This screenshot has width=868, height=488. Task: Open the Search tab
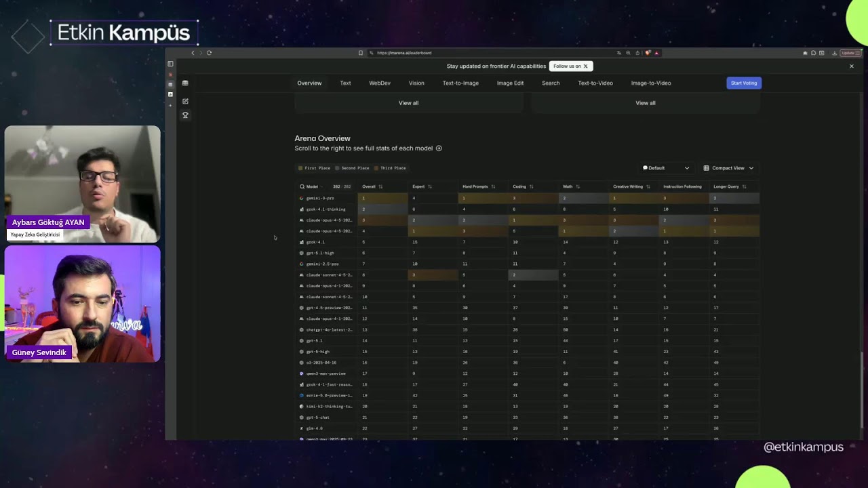[551, 83]
